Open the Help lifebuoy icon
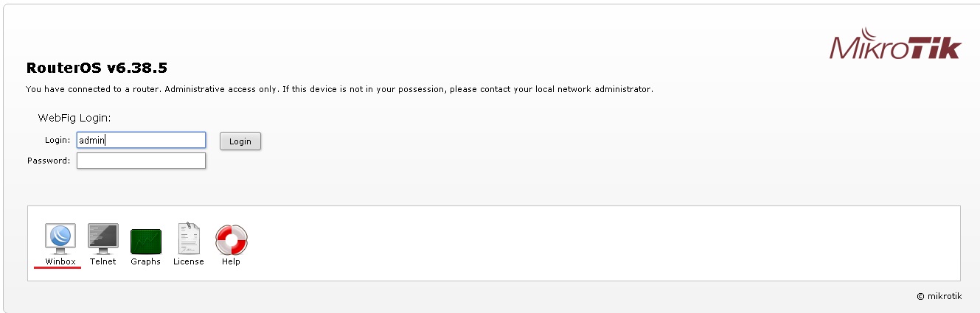This screenshot has height=313, width=980. (x=231, y=239)
